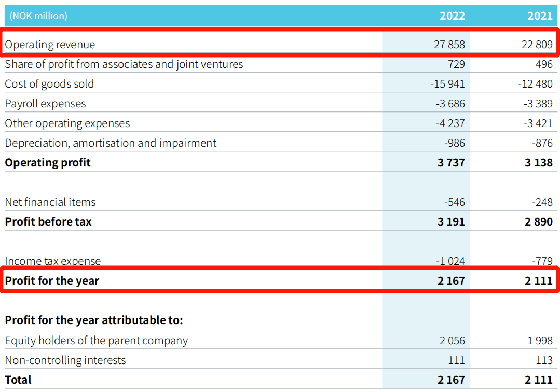Click the highlighted Profit for the year label
This screenshot has height=392, width=560.
[x=52, y=281]
